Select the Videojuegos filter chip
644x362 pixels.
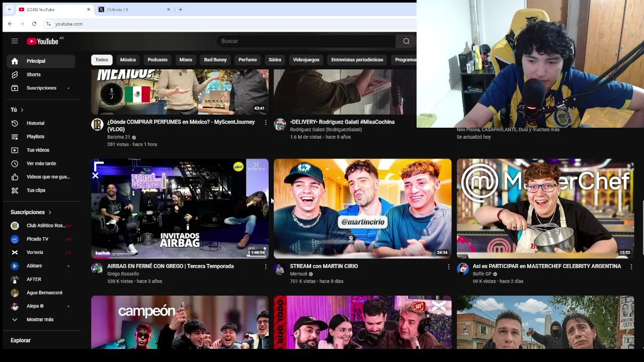pyautogui.click(x=306, y=60)
